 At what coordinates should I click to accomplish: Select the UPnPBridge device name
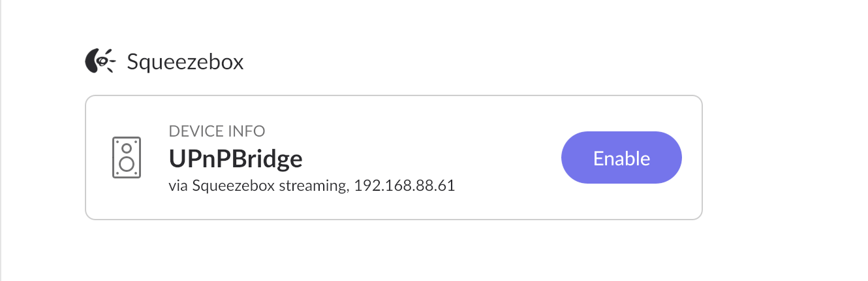tap(236, 159)
